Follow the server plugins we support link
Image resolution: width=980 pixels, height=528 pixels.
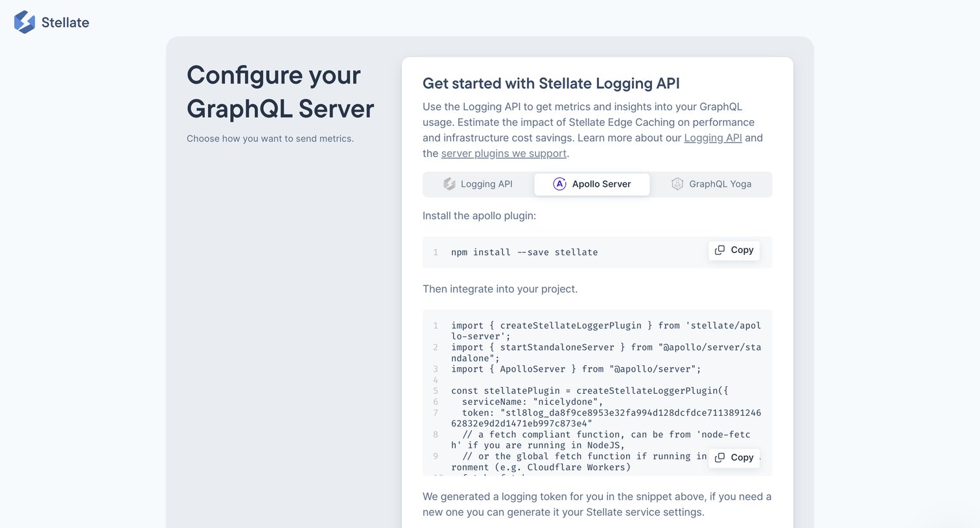point(504,153)
